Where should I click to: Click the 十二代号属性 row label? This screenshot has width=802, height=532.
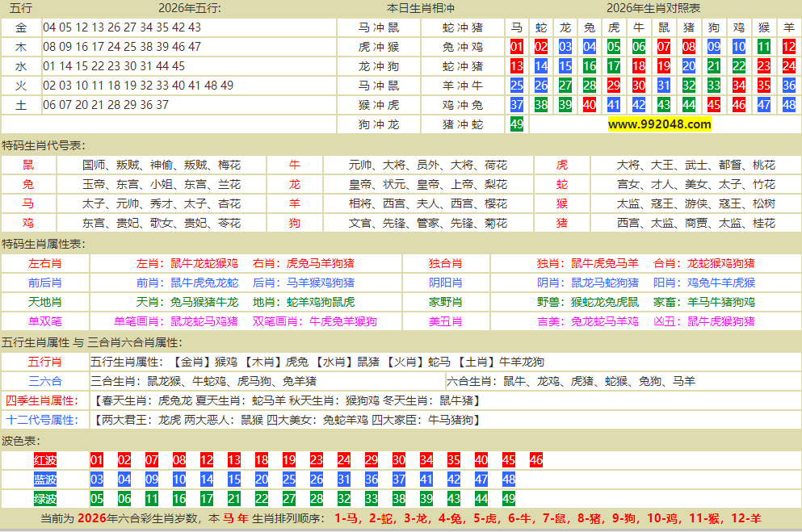42,420
